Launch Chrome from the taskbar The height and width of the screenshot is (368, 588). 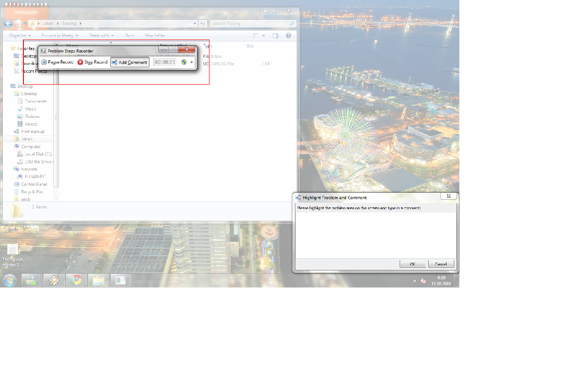coord(76,280)
